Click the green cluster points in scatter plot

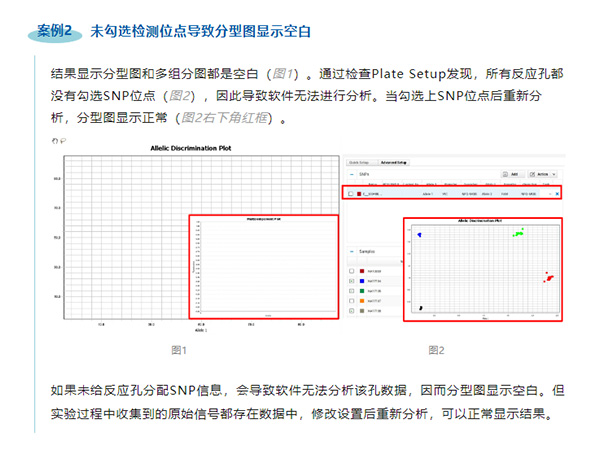click(x=518, y=233)
